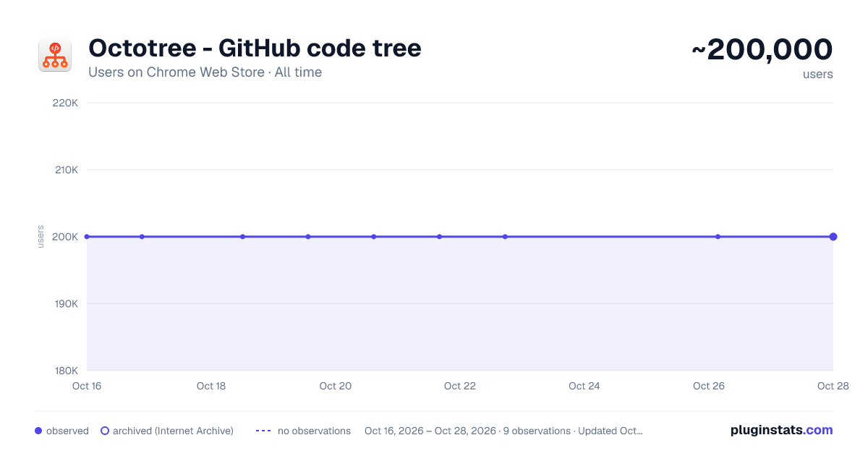
Task: Click the data point between Oct 18 and Oct 19
Action: coord(243,237)
